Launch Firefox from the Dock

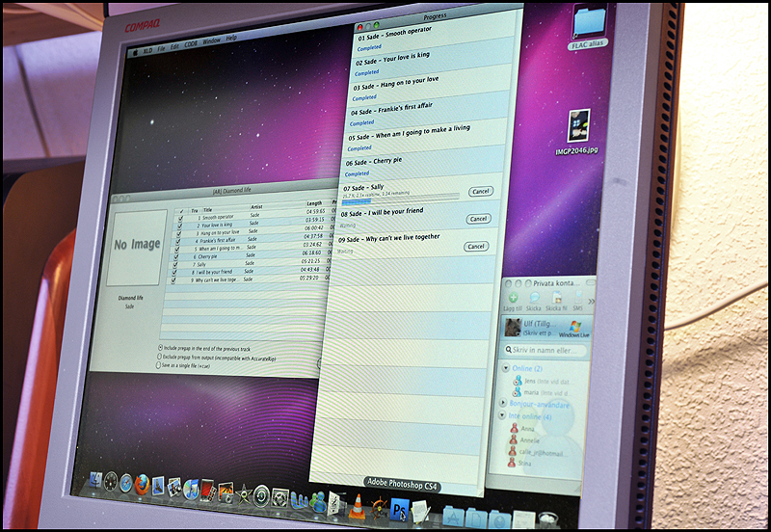(142, 485)
